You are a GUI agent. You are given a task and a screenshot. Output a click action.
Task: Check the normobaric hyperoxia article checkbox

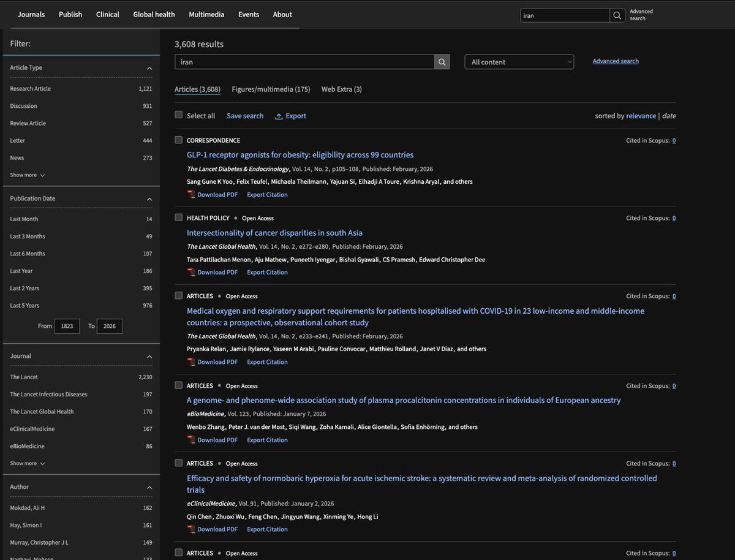point(179,463)
